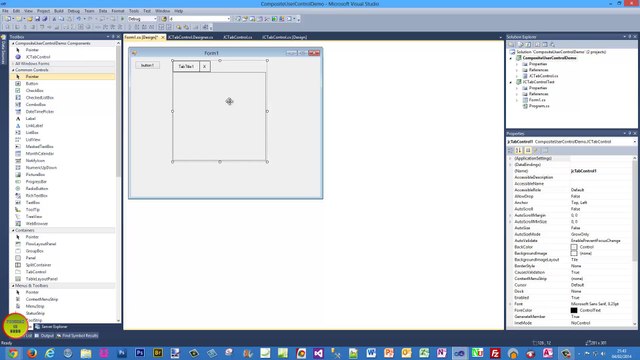Viewport: 640px width, 360px height.
Task: Select the ListView toolbox control
Action: [x=33, y=140]
